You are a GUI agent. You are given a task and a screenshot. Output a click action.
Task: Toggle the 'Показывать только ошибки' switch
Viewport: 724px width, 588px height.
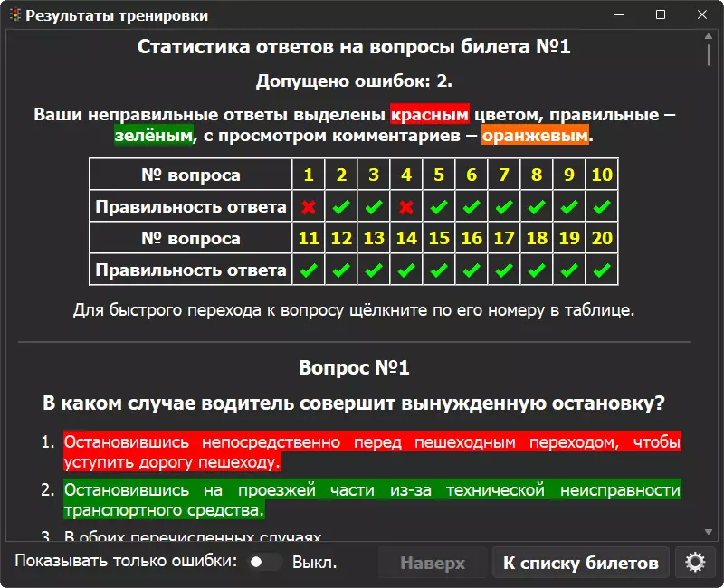tap(264, 562)
